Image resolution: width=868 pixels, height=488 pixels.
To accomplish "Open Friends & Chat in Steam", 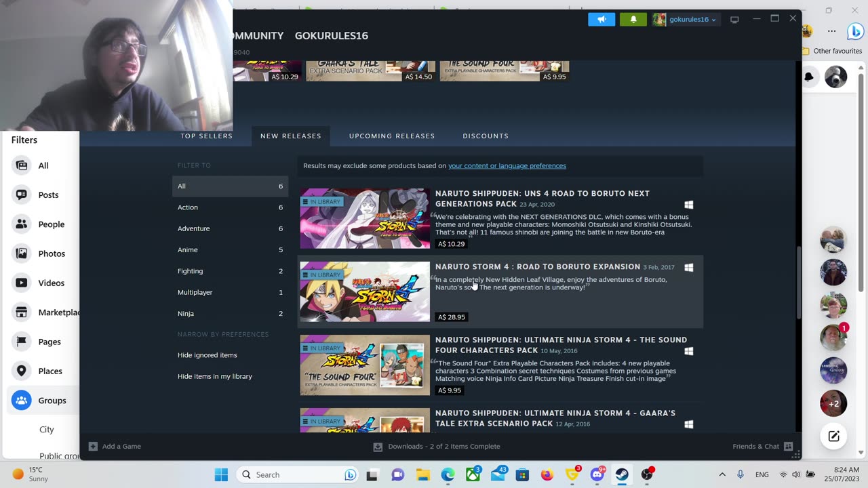I will pos(762,447).
